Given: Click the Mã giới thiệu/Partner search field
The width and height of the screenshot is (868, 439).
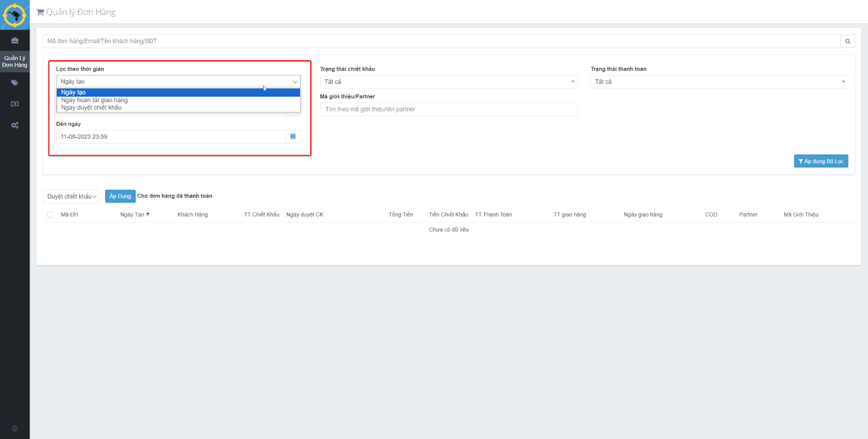Looking at the screenshot, I should (448, 110).
